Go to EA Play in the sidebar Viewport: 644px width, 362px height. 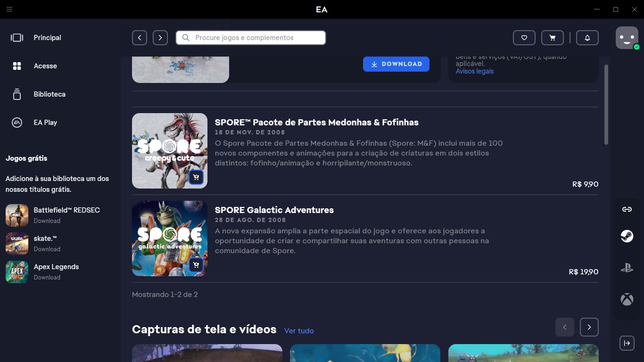point(45,123)
